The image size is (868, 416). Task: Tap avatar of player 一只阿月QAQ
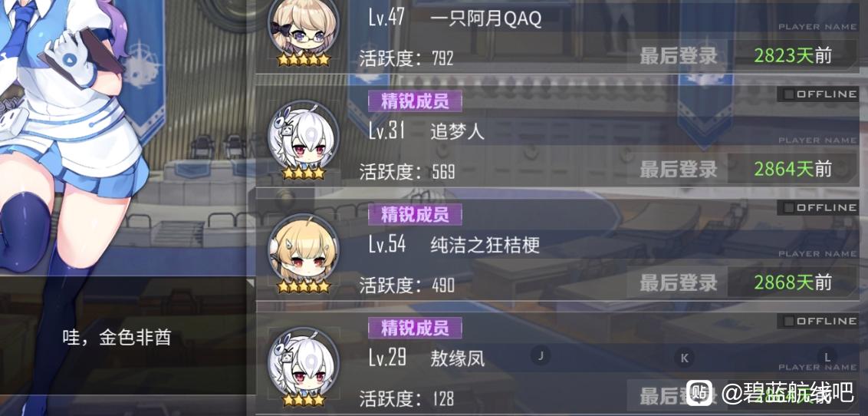(x=303, y=29)
